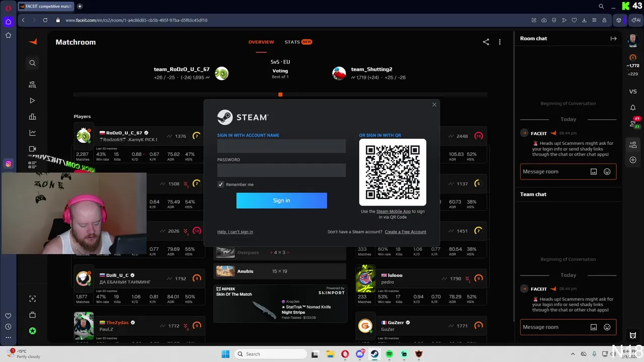Click the blue Sign in button
The width and height of the screenshot is (644, 362).
(x=281, y=201)
